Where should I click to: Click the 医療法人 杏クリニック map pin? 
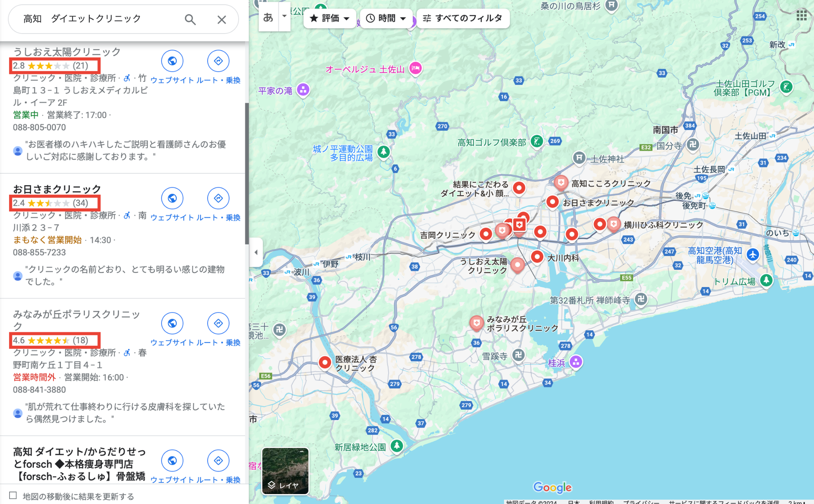pos(325,362)
